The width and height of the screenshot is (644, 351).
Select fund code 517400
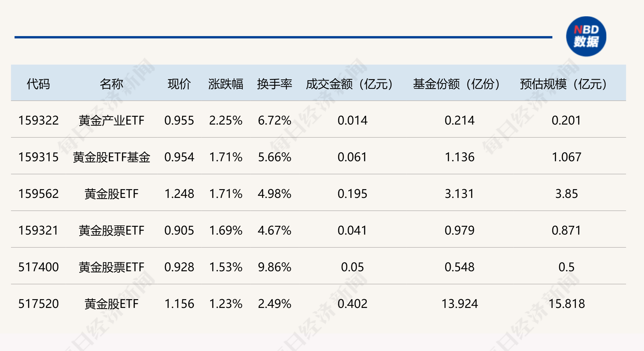pyautogui.click(x=38, y=267)
